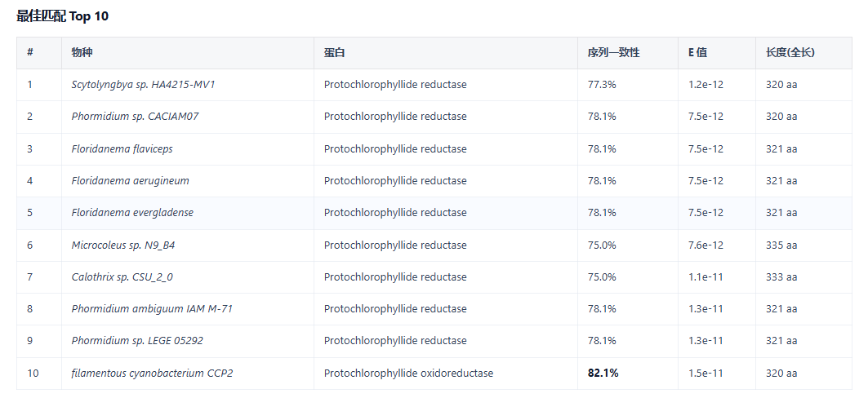Select the Floridanema evergladense row
Screen dimensions: 868x398
[x=434, y=213]
